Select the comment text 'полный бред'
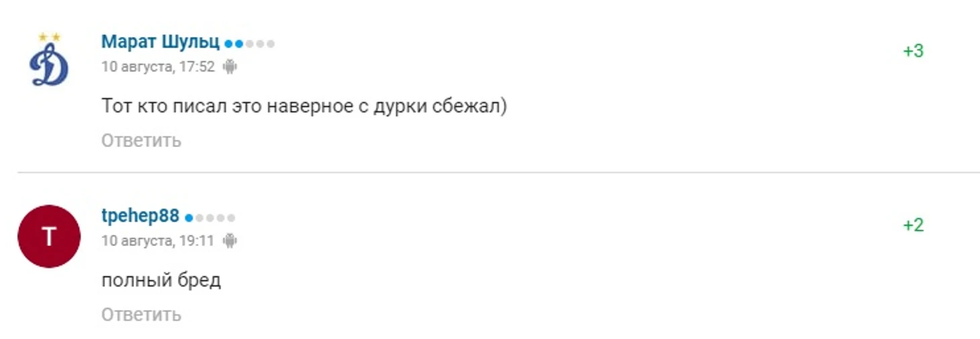 161,281
